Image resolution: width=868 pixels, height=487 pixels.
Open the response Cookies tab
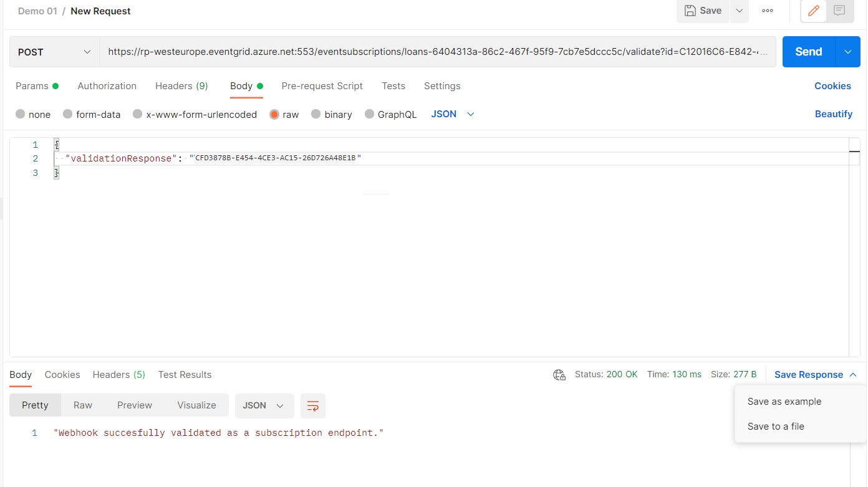click(x=62, y=375)
